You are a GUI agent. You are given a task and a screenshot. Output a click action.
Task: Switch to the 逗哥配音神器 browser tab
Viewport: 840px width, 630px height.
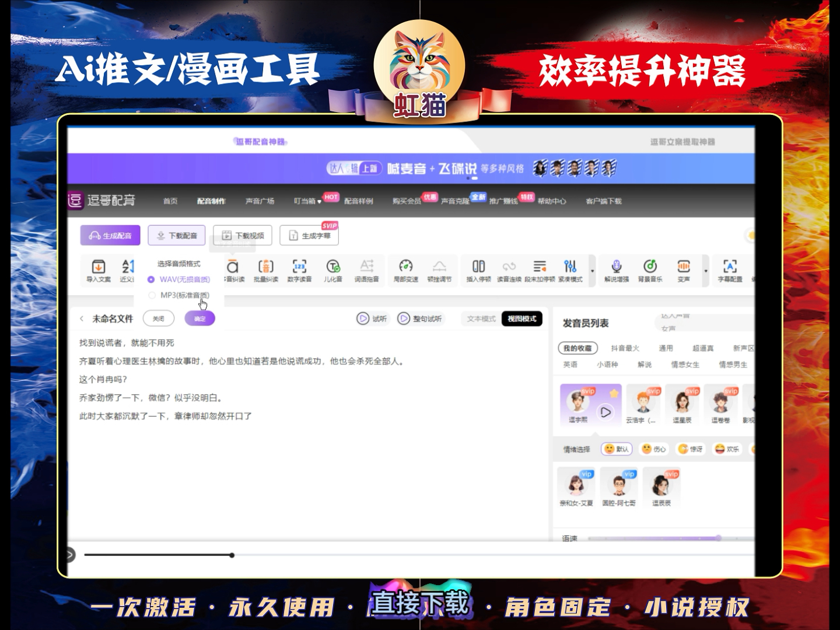coord(260,142)
